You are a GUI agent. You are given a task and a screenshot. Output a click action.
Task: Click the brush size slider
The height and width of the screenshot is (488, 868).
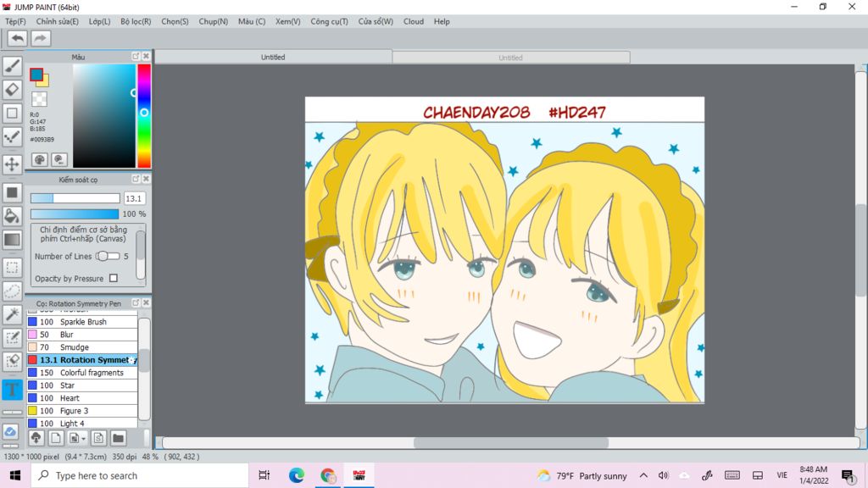(75, 198)
